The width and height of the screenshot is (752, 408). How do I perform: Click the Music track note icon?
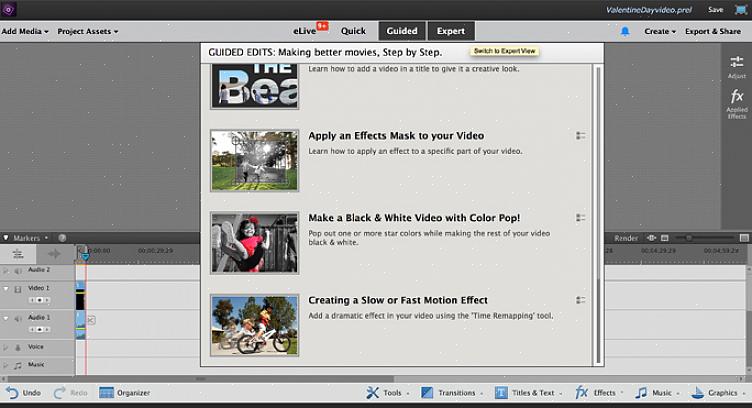(x=18, y=365)
